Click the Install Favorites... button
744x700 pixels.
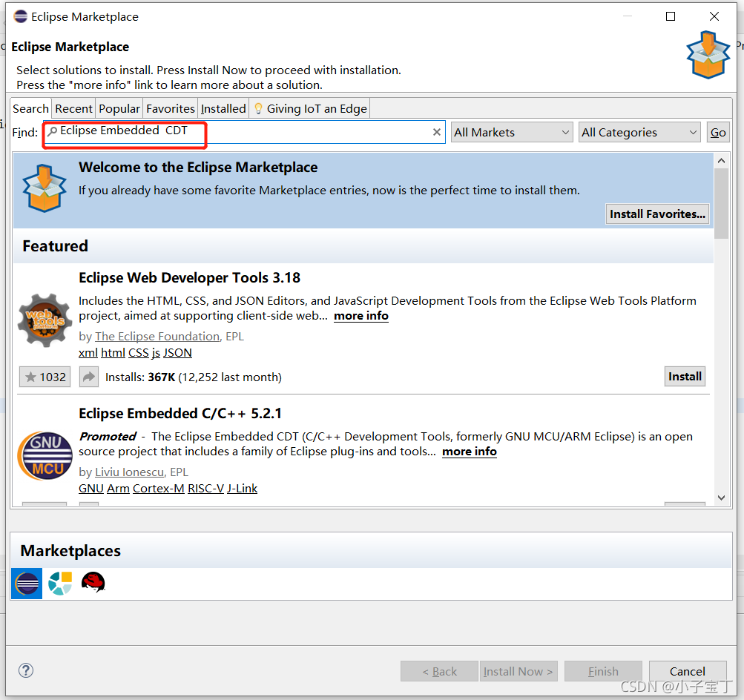pos(657,214)
